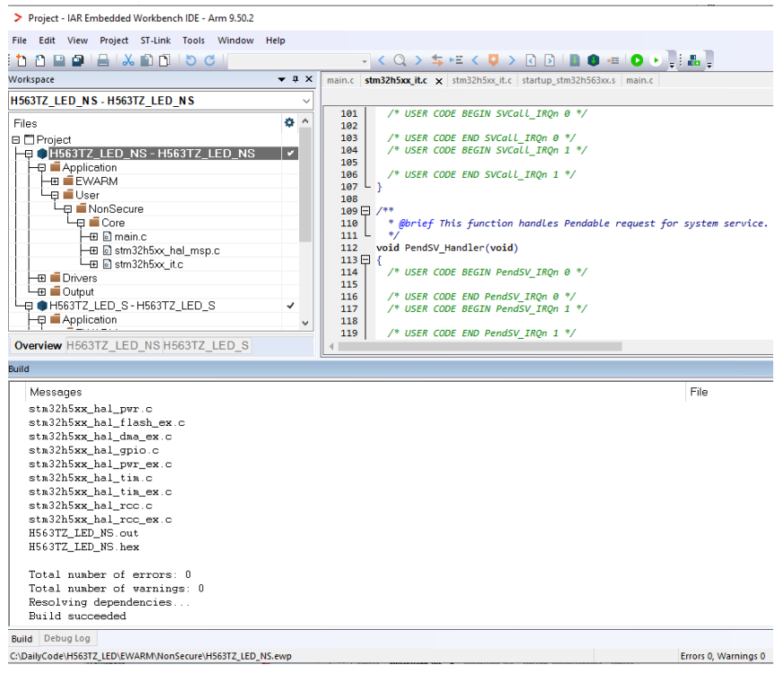Click the Find magnifier icon
This screenshot has width=784, height=674.
tap(400, 60)
